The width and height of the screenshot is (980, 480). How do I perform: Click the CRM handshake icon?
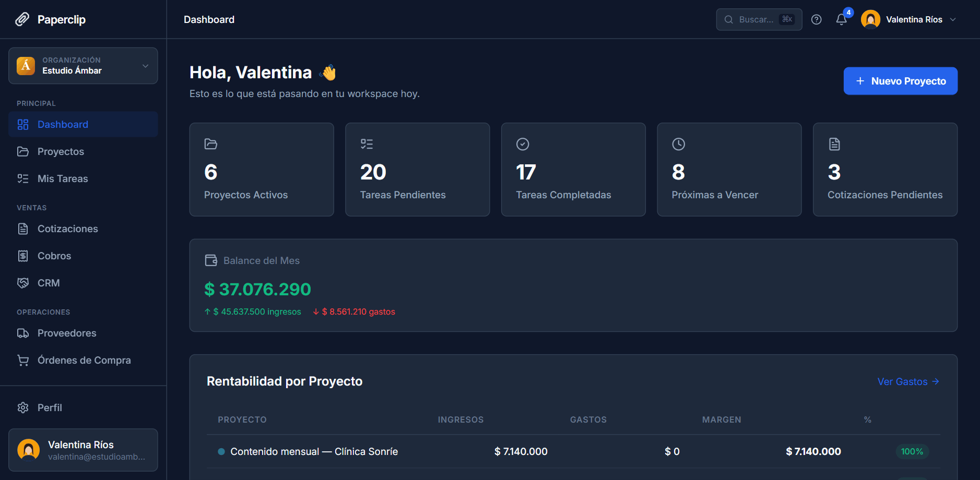pyautogui.click(x=23, y=283)
